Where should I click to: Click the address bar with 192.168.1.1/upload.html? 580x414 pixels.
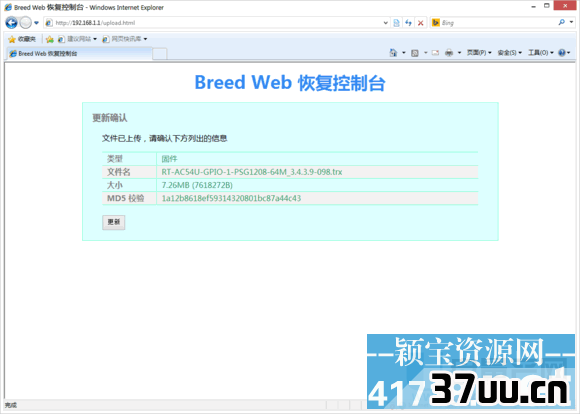[217, 23]
